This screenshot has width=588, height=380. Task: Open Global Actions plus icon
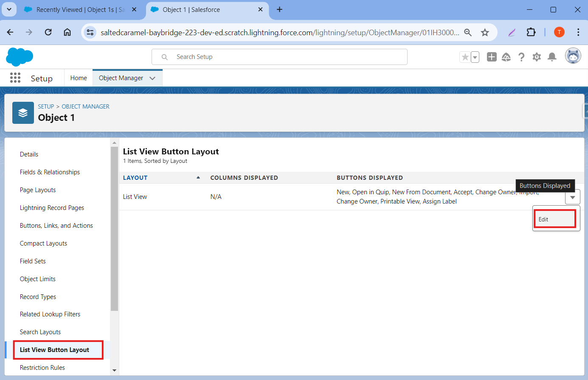pyautogui.click(x=492, y=57)
